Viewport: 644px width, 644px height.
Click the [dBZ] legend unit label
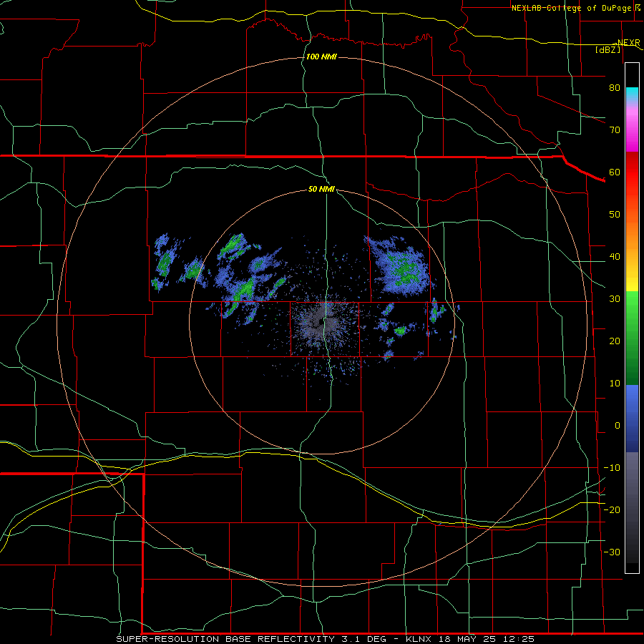pyautogui.click(x=608, y=49)
